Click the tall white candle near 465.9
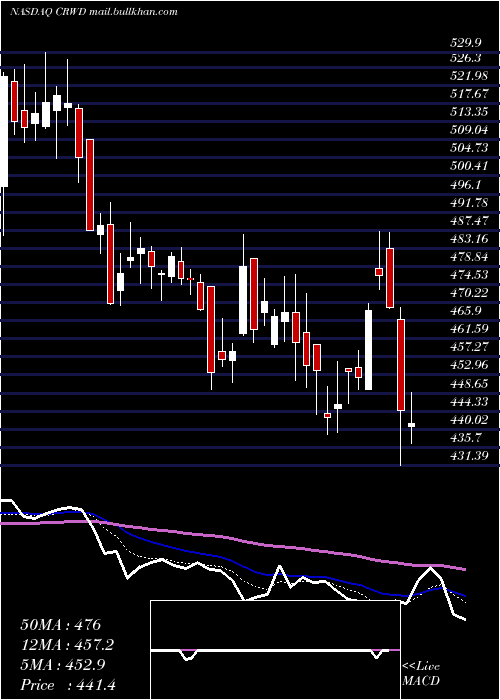Screen dimensions: 500x700 (x=368, y=350)
